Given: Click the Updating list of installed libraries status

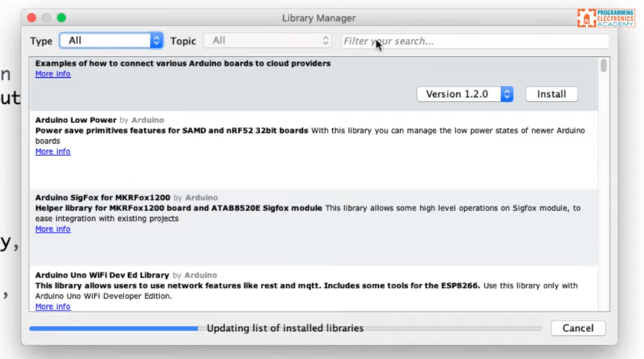Looking at the screenshot, I should [x=285, y=328].
